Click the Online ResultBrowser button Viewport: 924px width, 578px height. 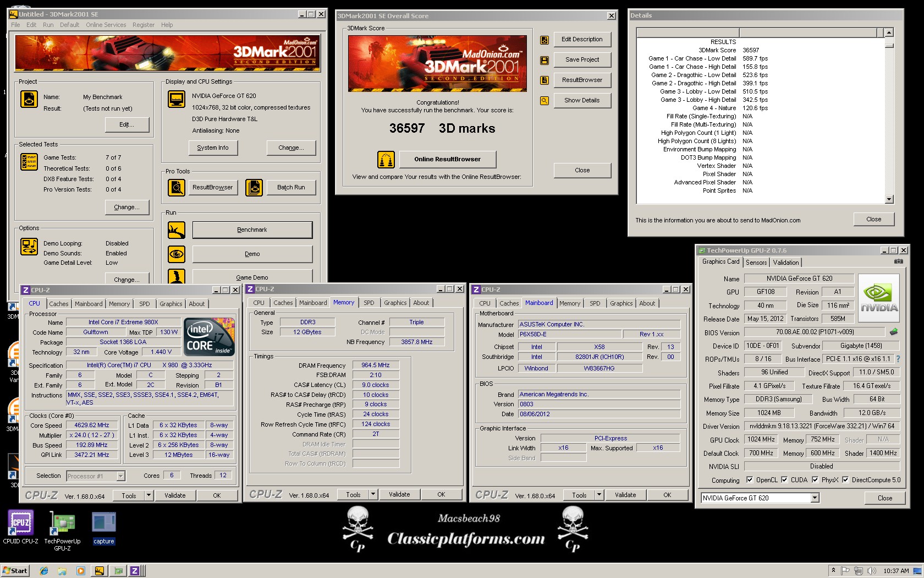click(447, 160)
